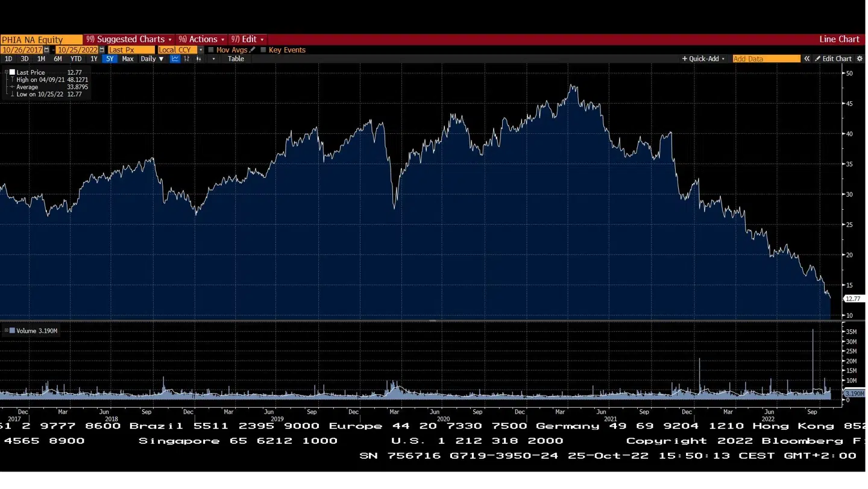Open the Local CCY currency dropdown

201,50
